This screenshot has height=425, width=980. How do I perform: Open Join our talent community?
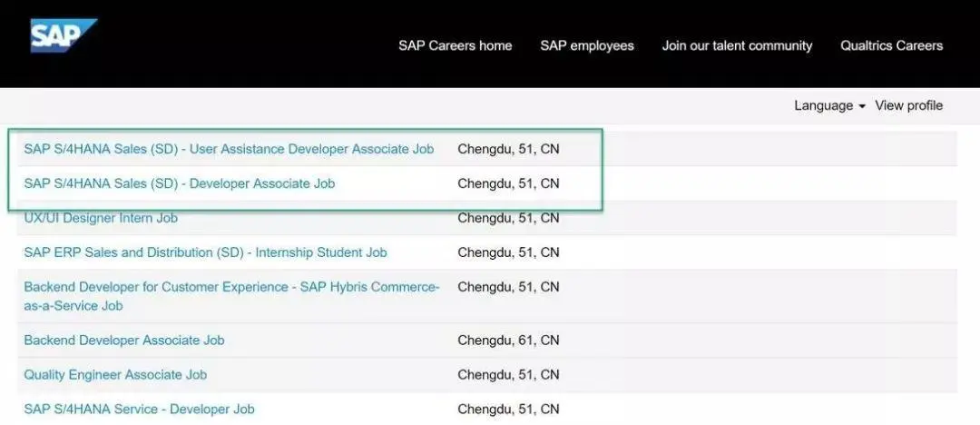tap(737, 45)
